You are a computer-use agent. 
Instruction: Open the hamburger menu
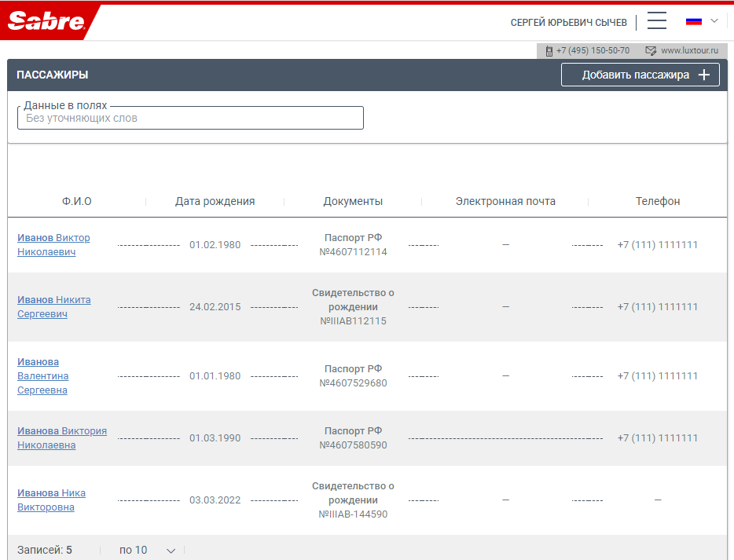[657, 21]
